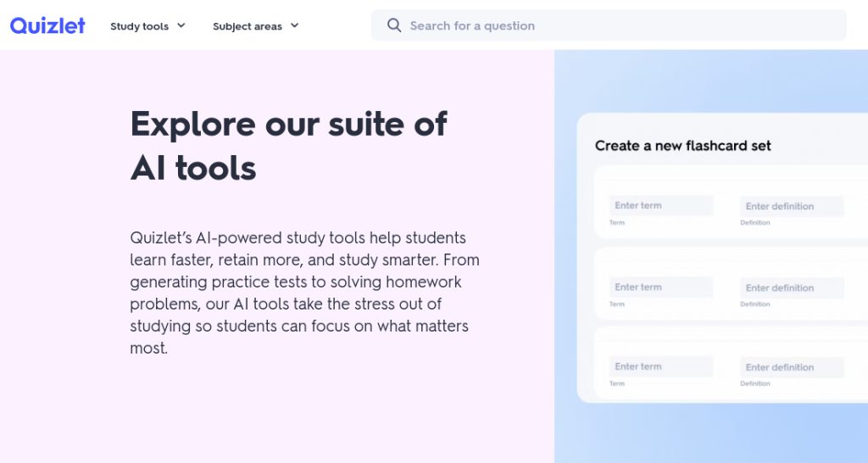The width and height of the screenshot is (868, 463).
Task: Click the Quizlet logo
Action: (x=47, y=25)
